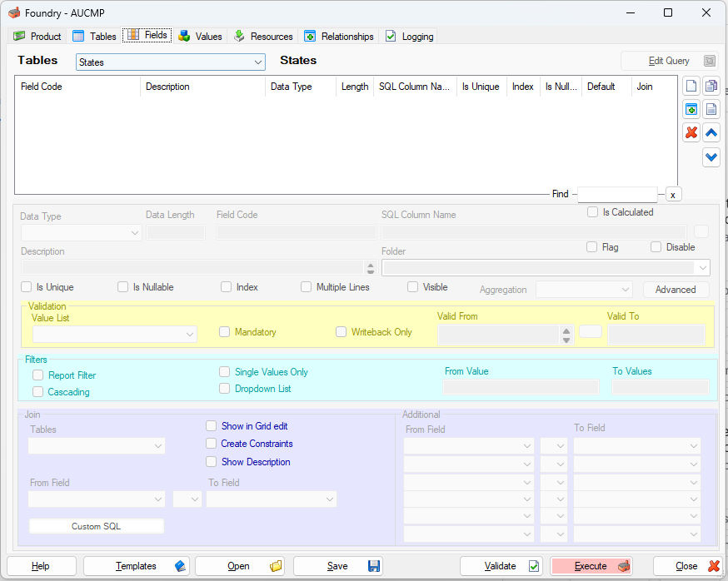Tick the Report Filter checkbox

pyautogui.click(x=37, y=375)
